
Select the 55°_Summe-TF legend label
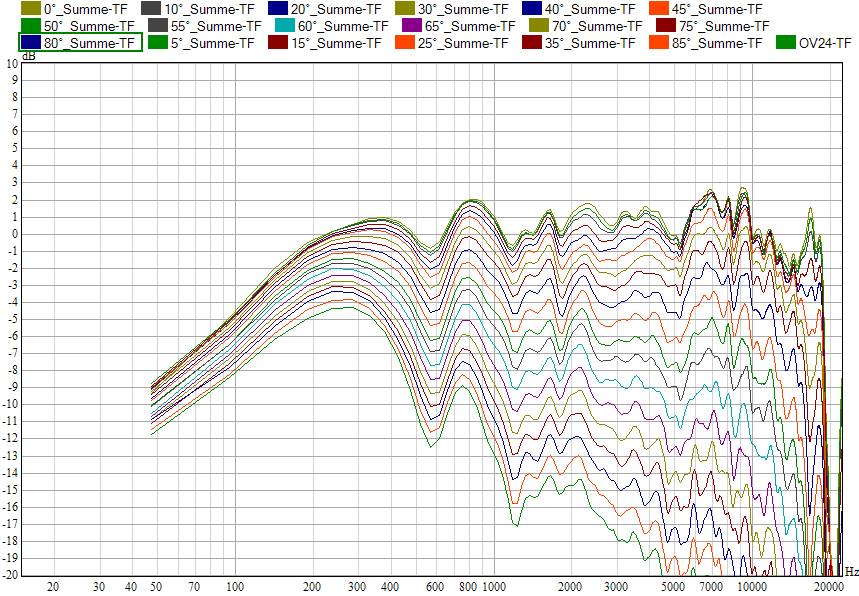[x=216, y=26]
